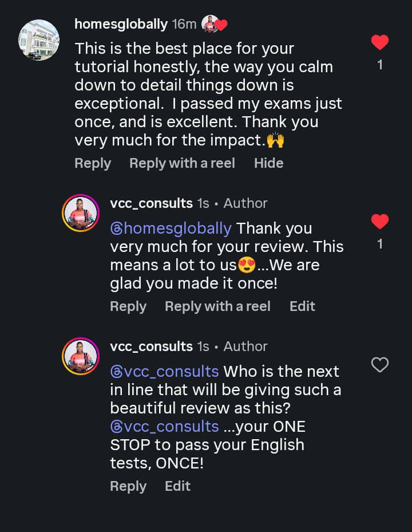
Task: Open the @vcc_consults mention before 'your ONE'
Action: (x=164, y=427)
